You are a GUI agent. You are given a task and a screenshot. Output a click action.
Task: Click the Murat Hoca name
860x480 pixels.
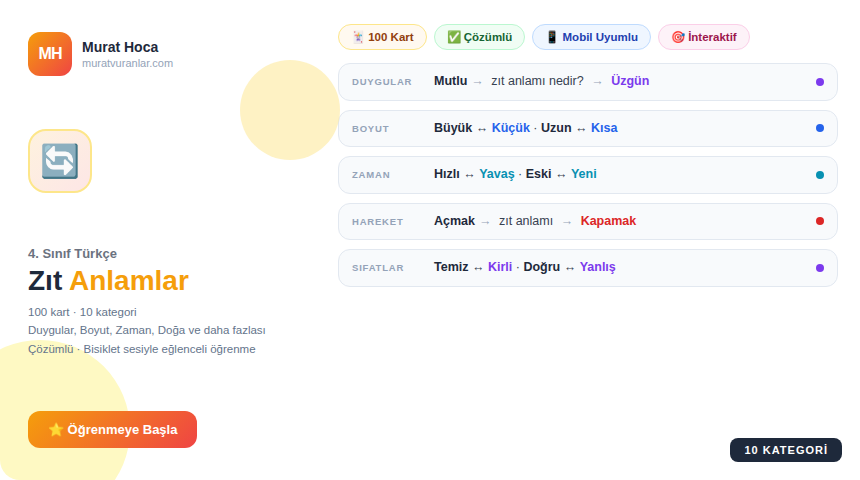point(120,47)
